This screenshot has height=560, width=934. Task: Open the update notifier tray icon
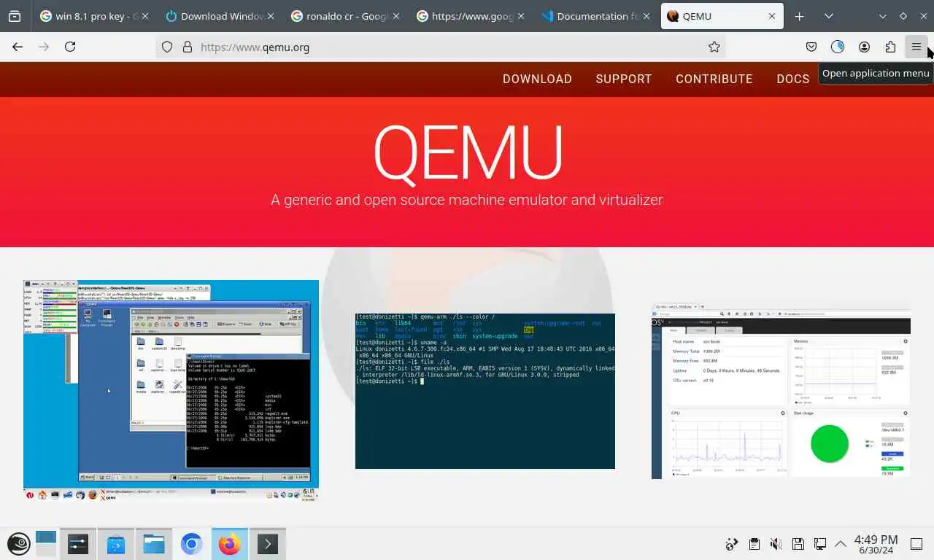tap(732, 544)
